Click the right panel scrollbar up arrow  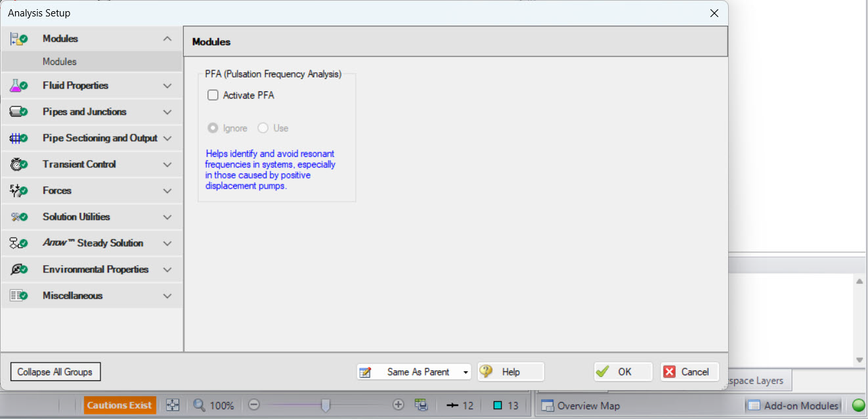(x=859, y=281)
